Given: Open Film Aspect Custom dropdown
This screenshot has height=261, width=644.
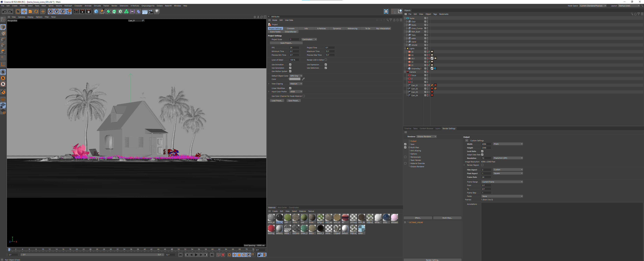Looking at the screenshot, I should point(508,170).
